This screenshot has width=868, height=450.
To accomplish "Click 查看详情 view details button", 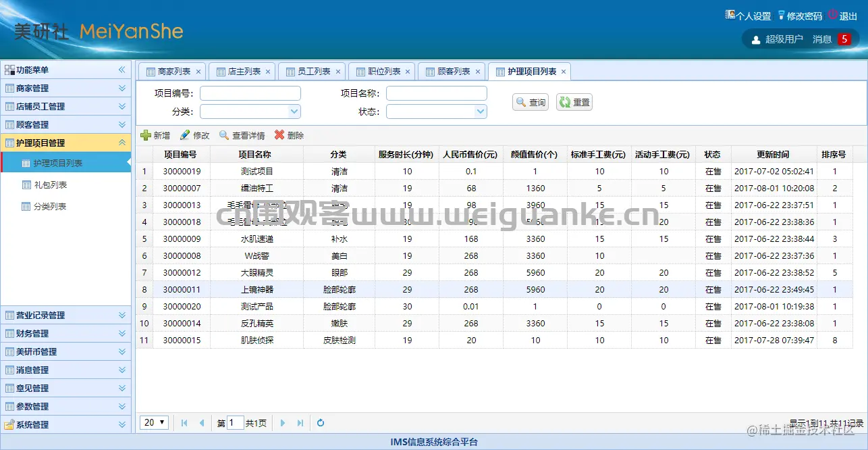I will [x=242, y=135].
